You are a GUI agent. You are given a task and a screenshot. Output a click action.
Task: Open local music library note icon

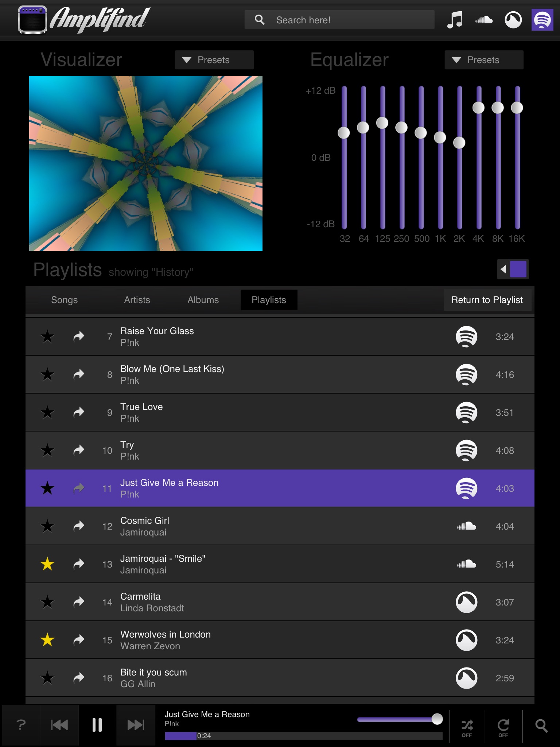click(455, 20)
